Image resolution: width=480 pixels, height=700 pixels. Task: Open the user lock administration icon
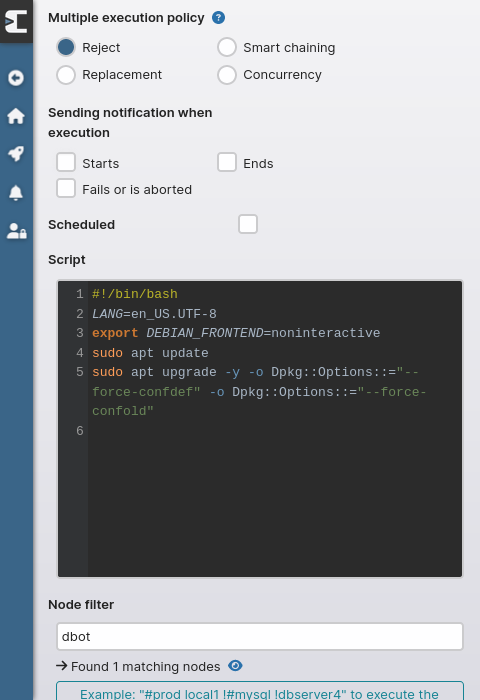(17, 231)
